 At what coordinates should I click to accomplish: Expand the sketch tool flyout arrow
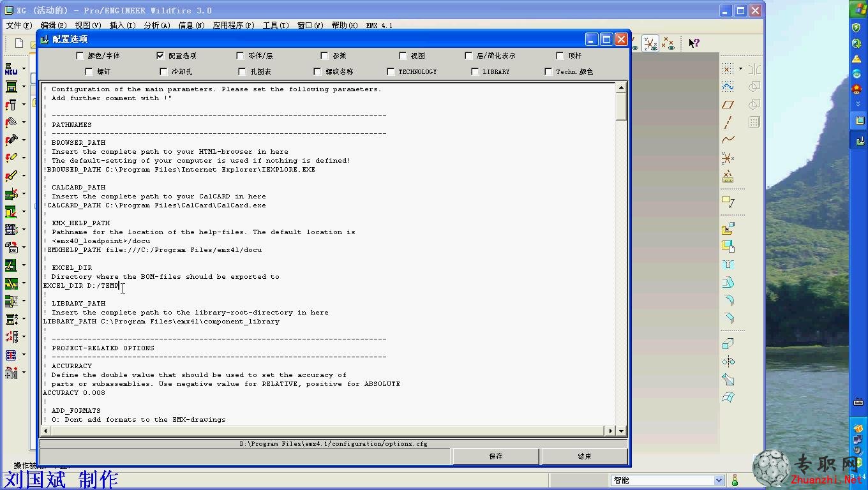click(740, 68)
